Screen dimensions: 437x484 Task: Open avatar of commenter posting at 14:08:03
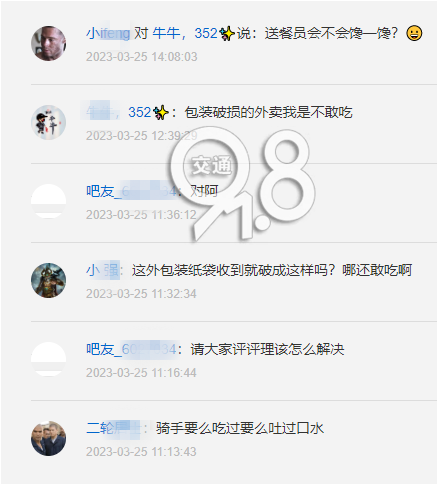pyautogui.click(x=48, y=43)
